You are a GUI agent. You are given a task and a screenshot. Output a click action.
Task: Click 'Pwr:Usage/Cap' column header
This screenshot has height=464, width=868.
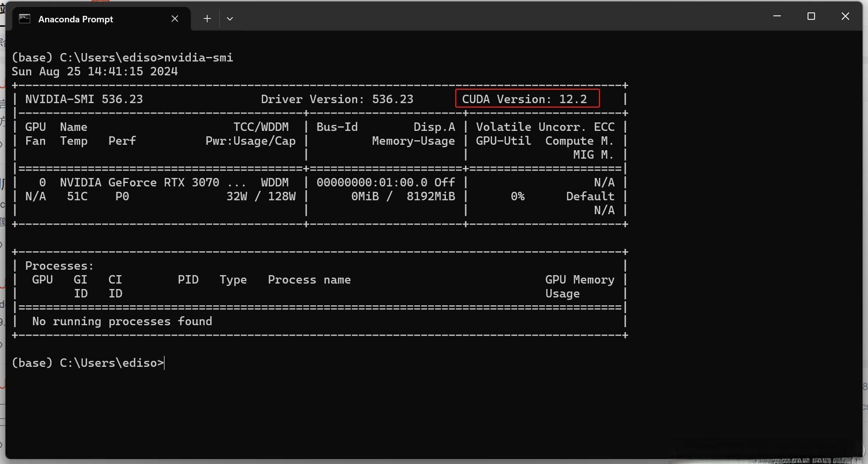coord(251,141)
